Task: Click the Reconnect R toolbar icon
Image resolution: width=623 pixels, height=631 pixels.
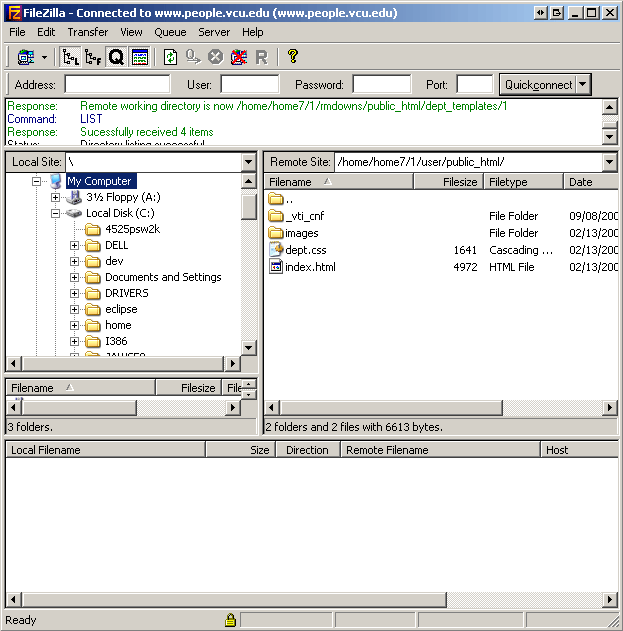Action: (x=262, y=57)
